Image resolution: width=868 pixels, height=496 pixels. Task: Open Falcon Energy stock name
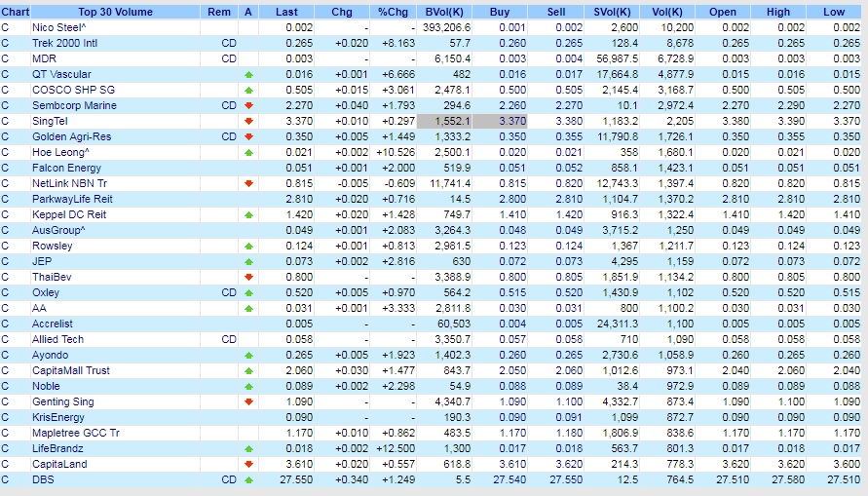pos(66,168)
